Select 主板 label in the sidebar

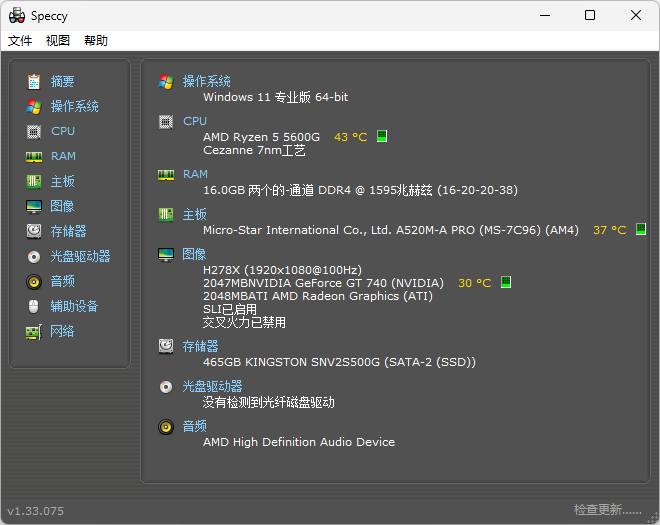62,181
